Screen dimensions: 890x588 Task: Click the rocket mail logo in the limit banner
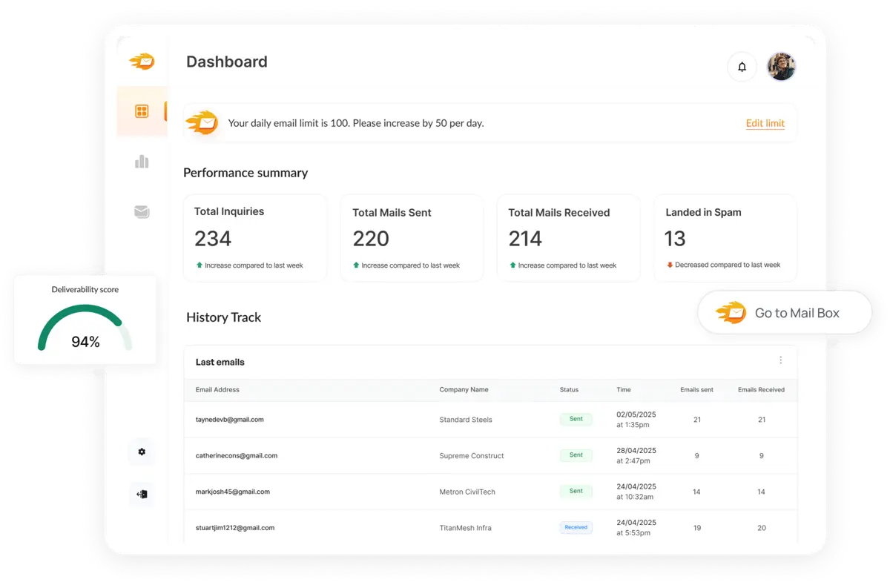pos(202,122)
